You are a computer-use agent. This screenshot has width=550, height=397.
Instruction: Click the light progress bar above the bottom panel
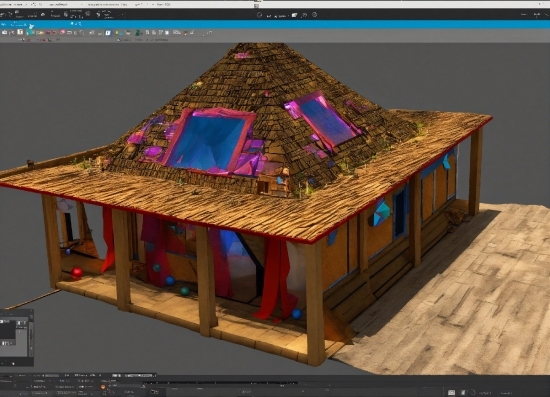(x=139, y=375)
